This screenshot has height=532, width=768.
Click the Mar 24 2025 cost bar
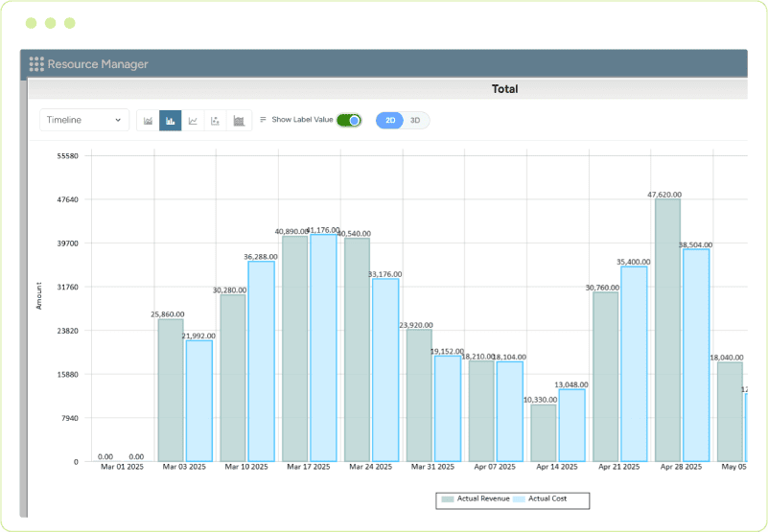(x=385, y=370)
